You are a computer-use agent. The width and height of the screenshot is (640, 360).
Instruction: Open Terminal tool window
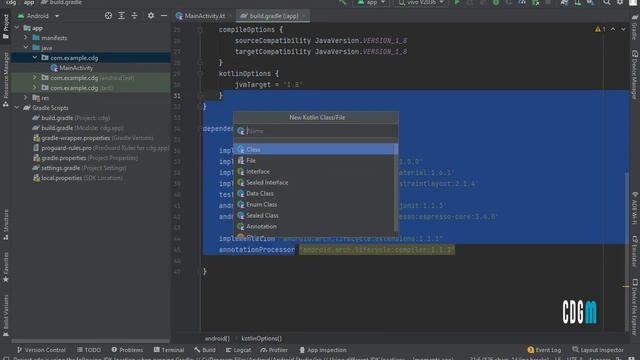coord(169,350)
